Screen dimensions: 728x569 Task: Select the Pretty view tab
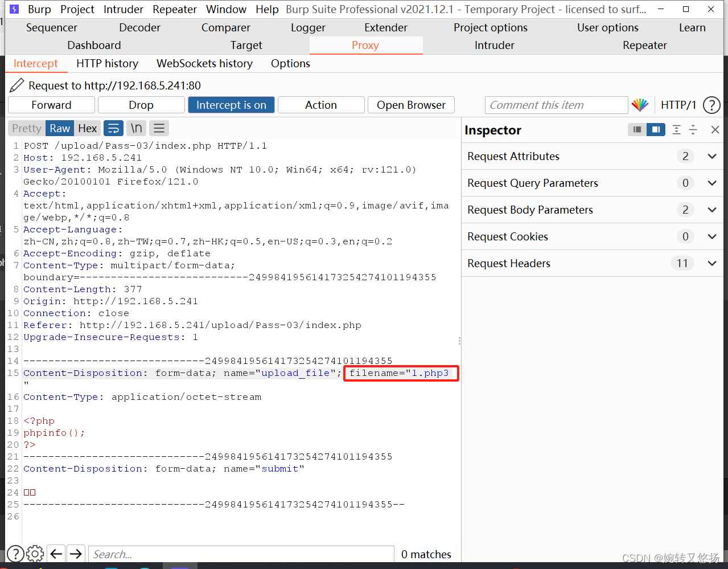27,128
